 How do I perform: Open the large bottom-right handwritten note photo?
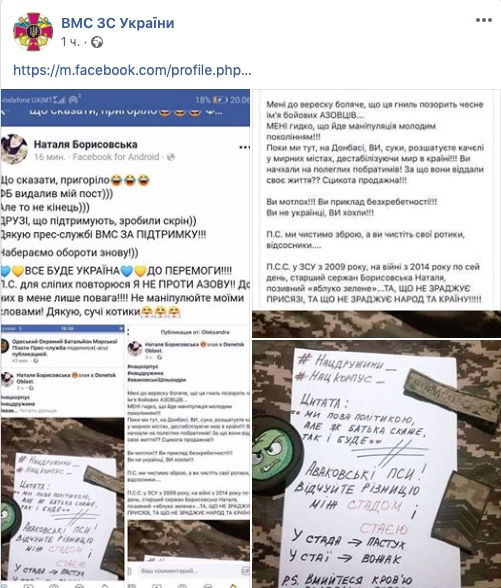376,464
